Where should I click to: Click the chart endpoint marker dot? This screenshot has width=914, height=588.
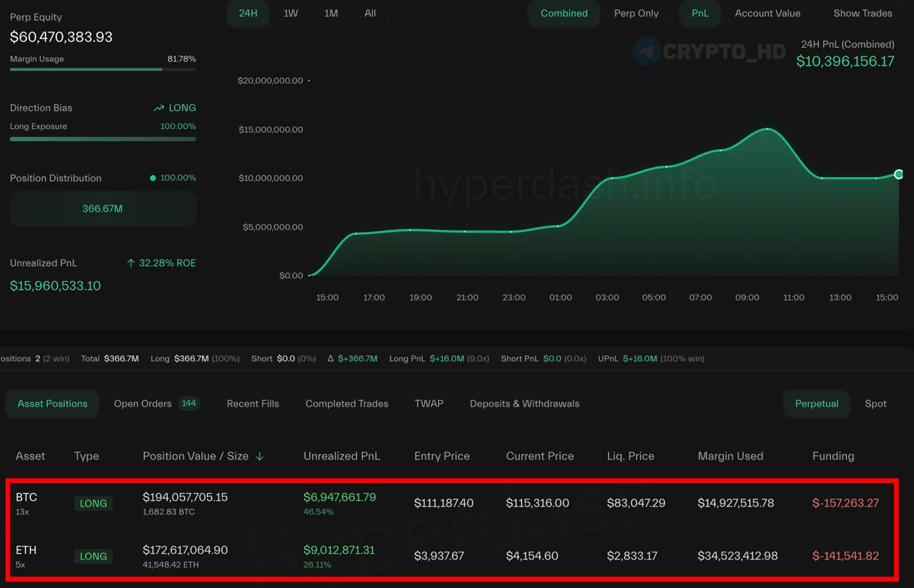coord(898,174)
